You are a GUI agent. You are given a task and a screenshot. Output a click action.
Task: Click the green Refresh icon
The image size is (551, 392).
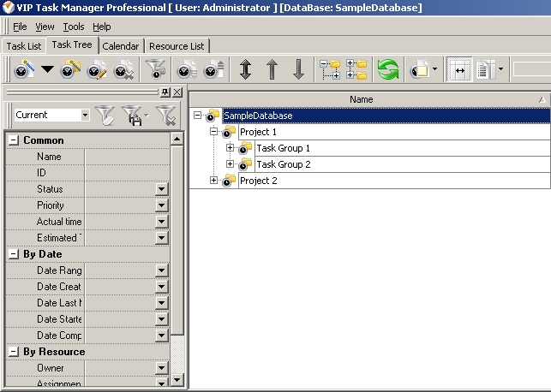(388, 70)
